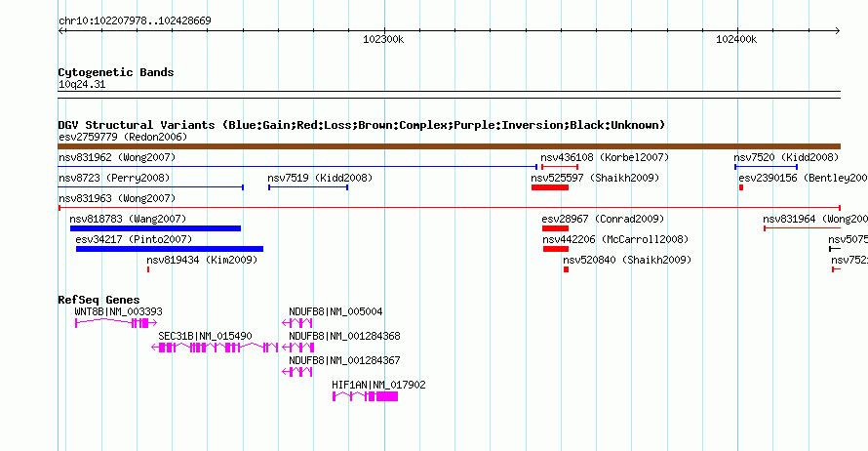Open the nsv831964 (Wong) label
The width and height of the screenshot is (868, 451).
coord(815,219)
